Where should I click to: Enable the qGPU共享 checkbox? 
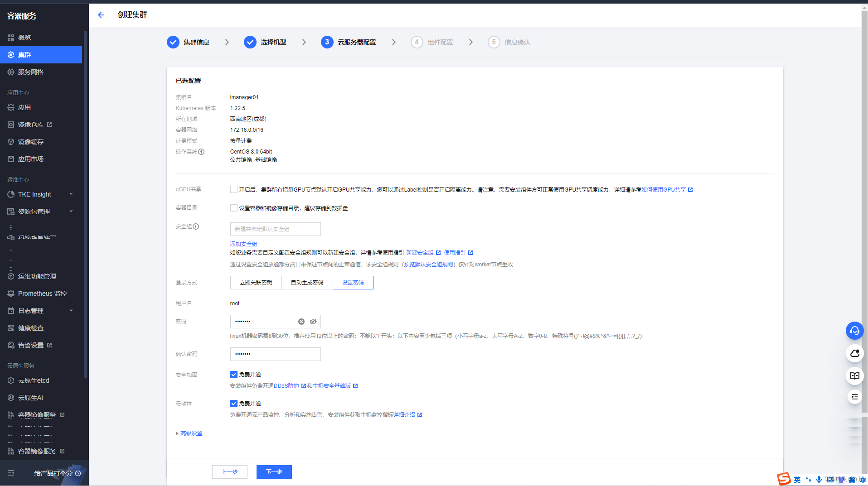(233, 189)
